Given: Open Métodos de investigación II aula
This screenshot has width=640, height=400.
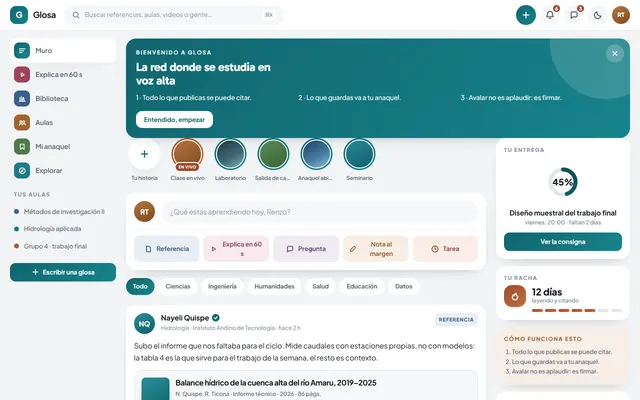Looking at the screenshot, I should point(63,211).
